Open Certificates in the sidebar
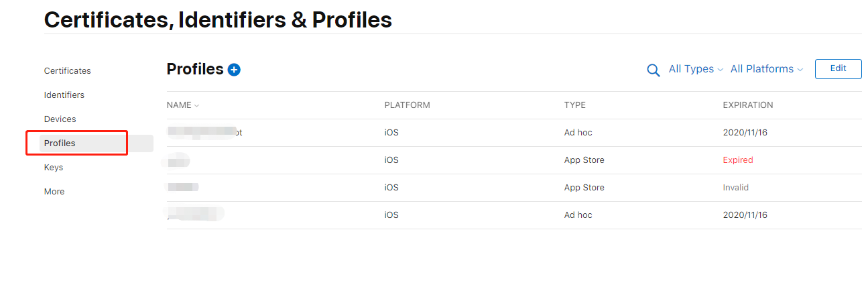 point(68,71)
